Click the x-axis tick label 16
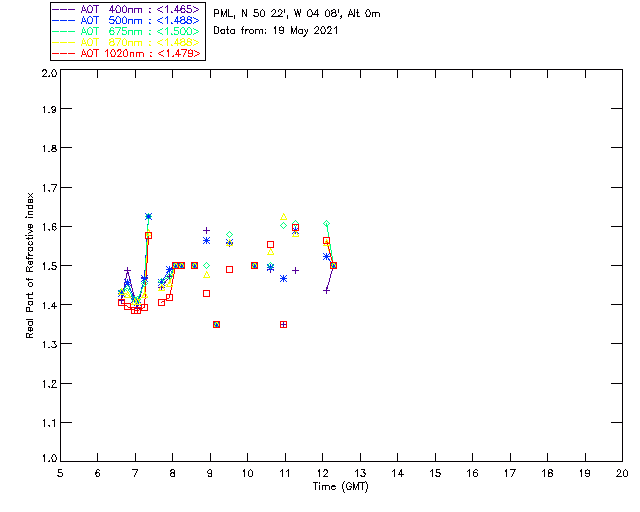640x512 pixels. (472, 473)
